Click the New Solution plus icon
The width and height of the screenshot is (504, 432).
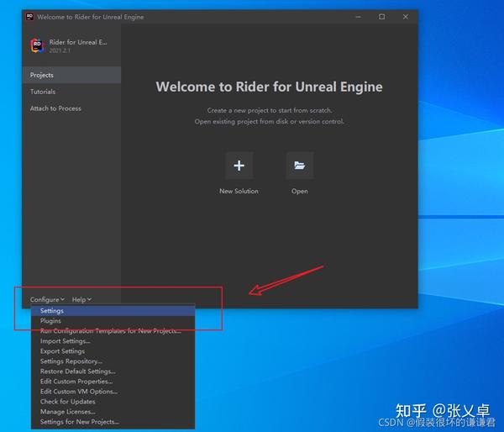[239, 166]
